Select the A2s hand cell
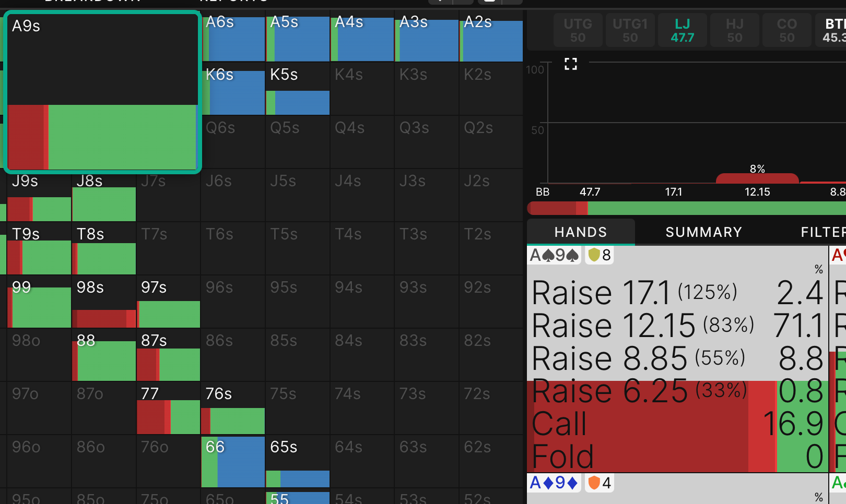 point(491,36)
